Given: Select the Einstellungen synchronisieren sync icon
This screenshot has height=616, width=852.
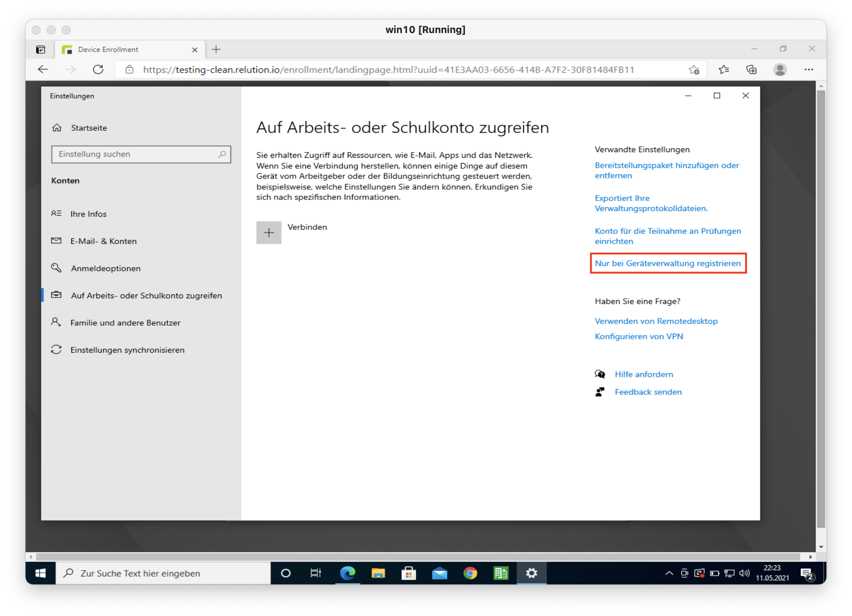Looking at the screenshot, I should 56,350.
